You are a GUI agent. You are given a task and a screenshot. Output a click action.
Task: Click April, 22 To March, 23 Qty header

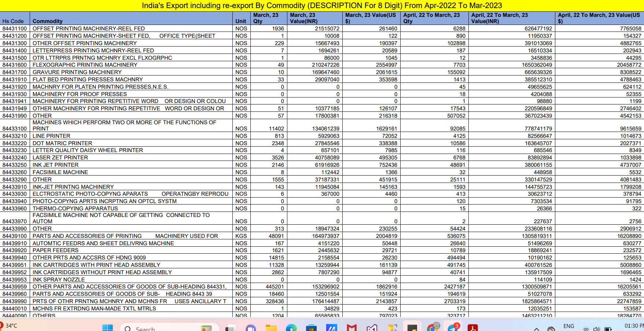(x=435, y=18)
